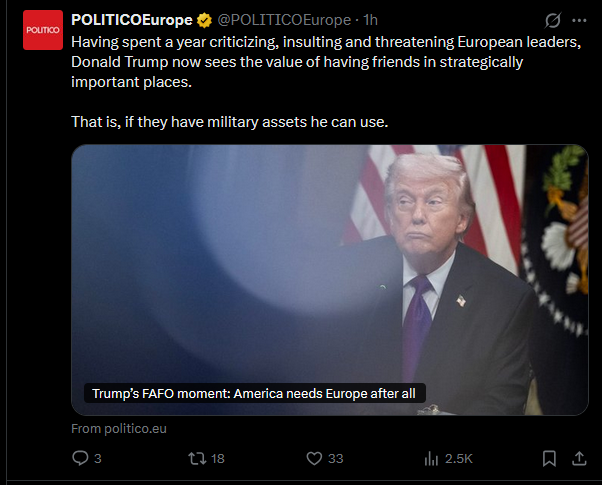Click the gold verified badge
Viewport: 602px width, 485px height.
coord(205,20)
